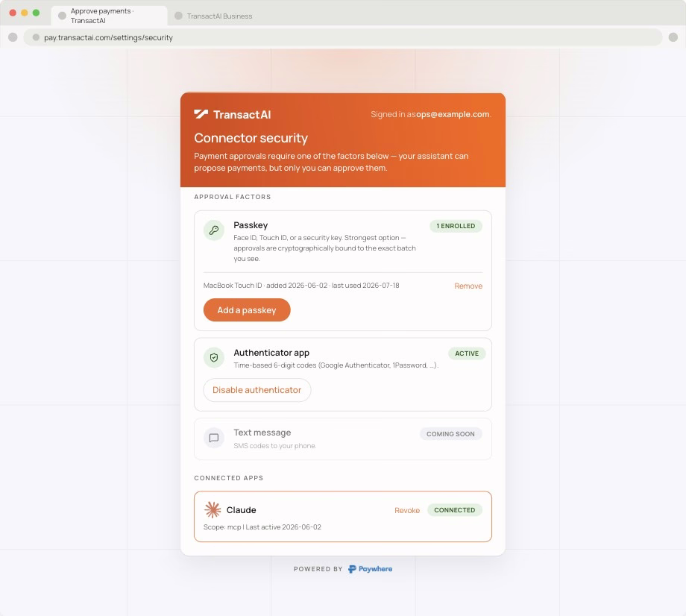Screen dimensions: 686x616
Task: Click the Authenticator app shield icon
Action: (x=214, y=358)
